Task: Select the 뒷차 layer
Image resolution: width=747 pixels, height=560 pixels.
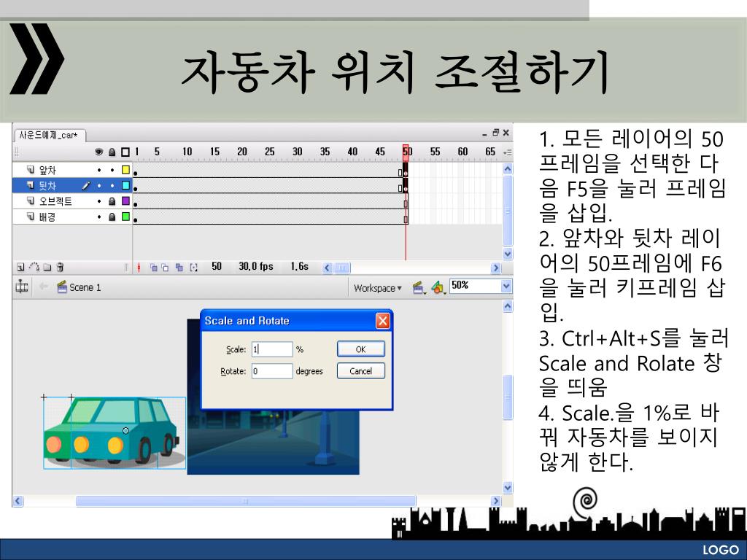Action: click(x=72, y=186)
